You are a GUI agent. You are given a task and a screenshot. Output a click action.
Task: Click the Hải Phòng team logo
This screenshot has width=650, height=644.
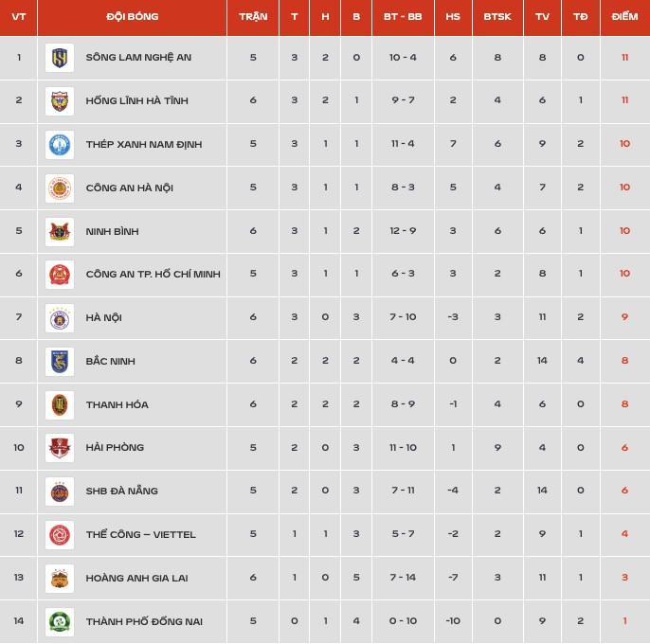coord(60,448)
